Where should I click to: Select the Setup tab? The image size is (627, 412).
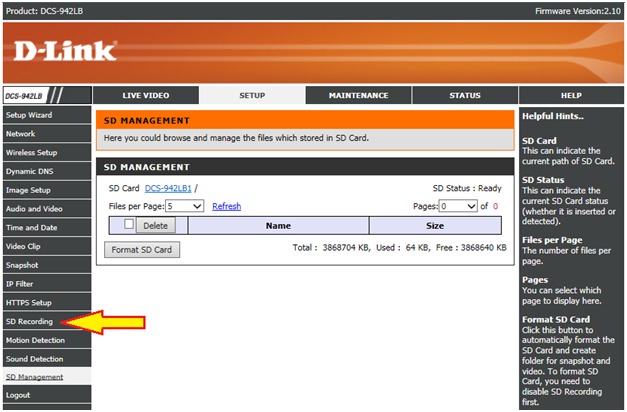tap(251, 96)
